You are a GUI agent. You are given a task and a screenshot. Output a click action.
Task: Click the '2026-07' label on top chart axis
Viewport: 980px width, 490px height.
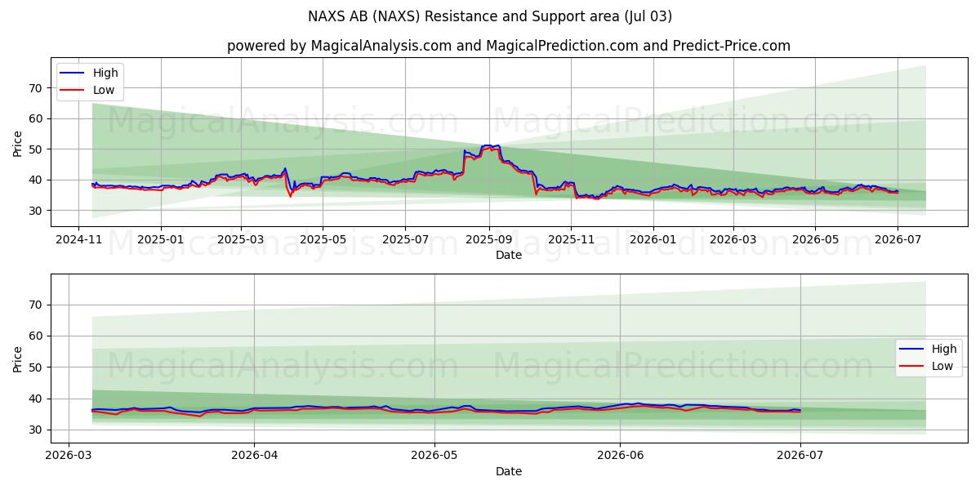897,240
